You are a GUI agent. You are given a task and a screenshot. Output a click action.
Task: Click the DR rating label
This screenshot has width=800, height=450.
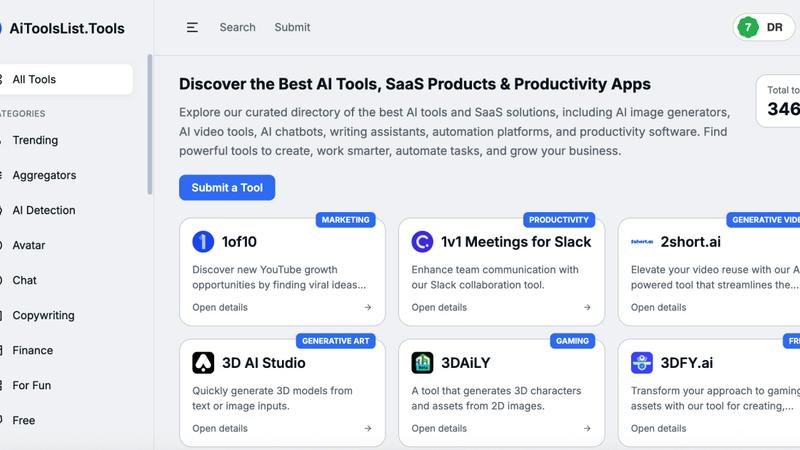[774, 28]
